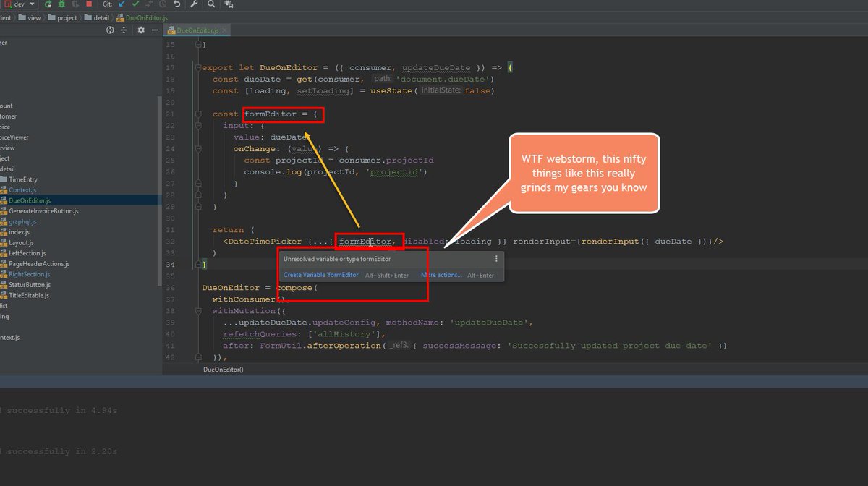Open Search Everywhere magnifier icon
The height and width of the screenshot is (486, 868).
click(x=211, y=4)
